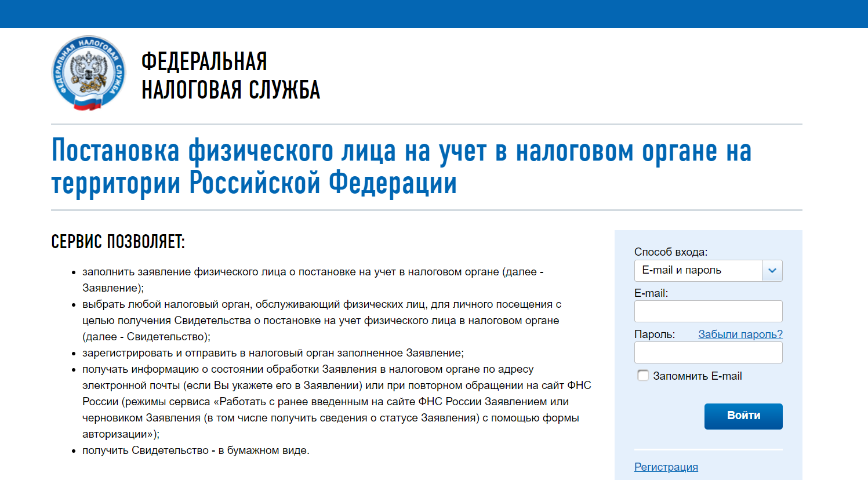Screen dimensions: 868x480
Task: Tick the 'Запомнить E-mail' checkbox
Action: pos(643,376)
